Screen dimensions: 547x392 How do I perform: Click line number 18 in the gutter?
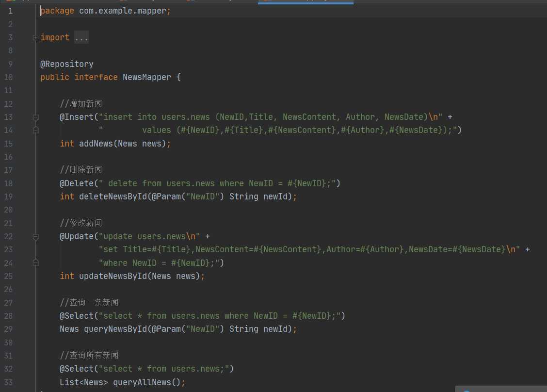pos(8,183)
